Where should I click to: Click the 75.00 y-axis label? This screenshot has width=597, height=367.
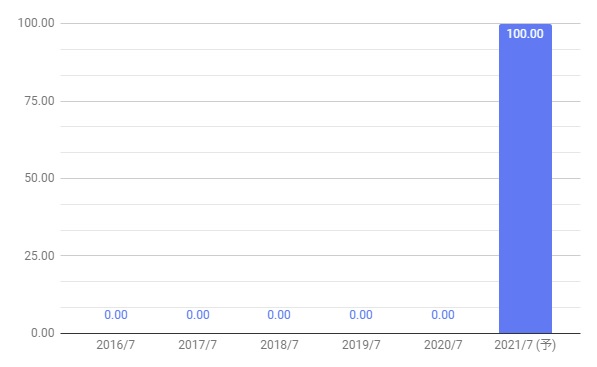pos(40,101)
